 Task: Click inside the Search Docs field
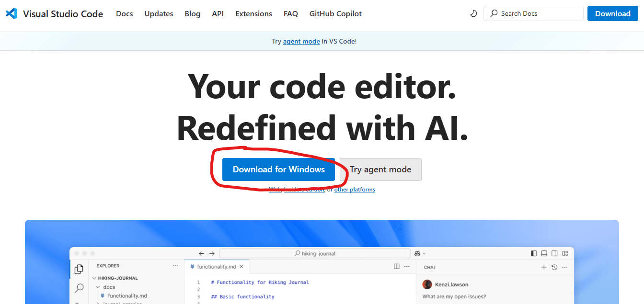pyautogui.click(x=533, y=13)
